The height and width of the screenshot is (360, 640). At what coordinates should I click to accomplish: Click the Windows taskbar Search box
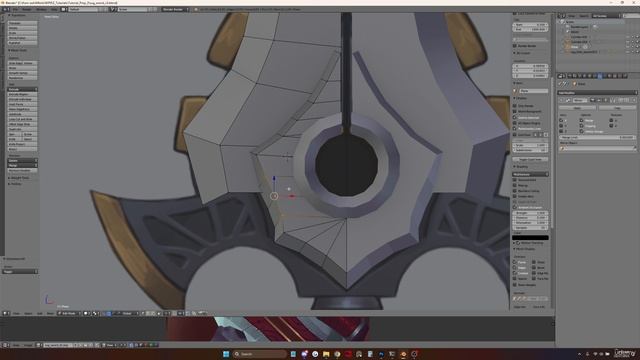260,354
